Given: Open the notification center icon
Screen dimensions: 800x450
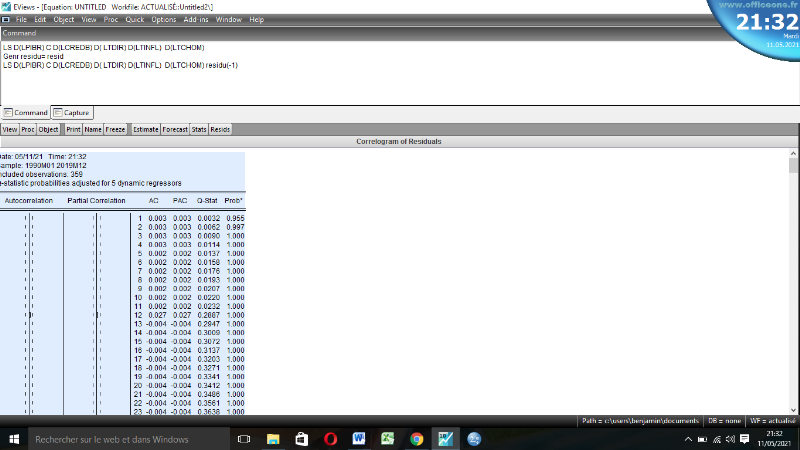Looking at the screenshot, I should pyautogui.click(x=745, y=439).
